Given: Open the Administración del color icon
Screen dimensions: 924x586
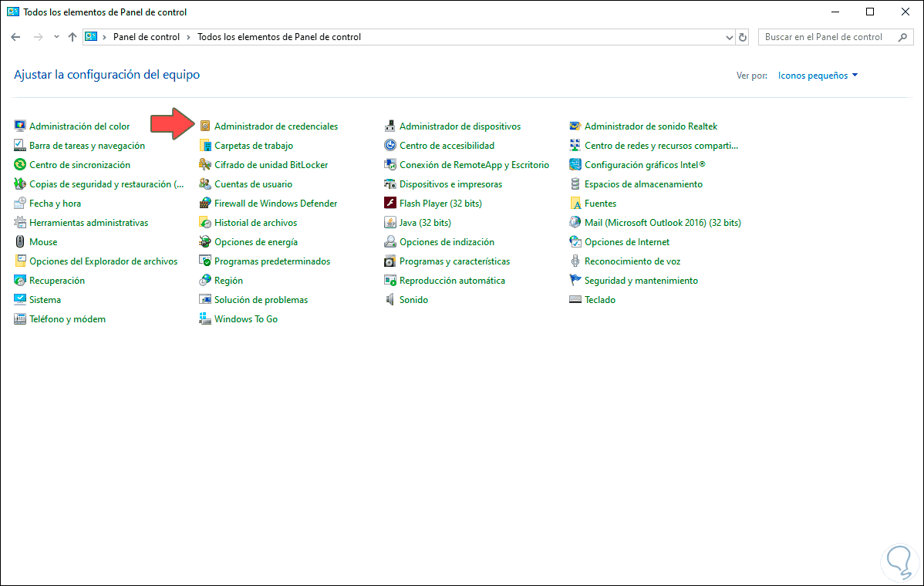Looking at the screenshot, I should point(20,126).
